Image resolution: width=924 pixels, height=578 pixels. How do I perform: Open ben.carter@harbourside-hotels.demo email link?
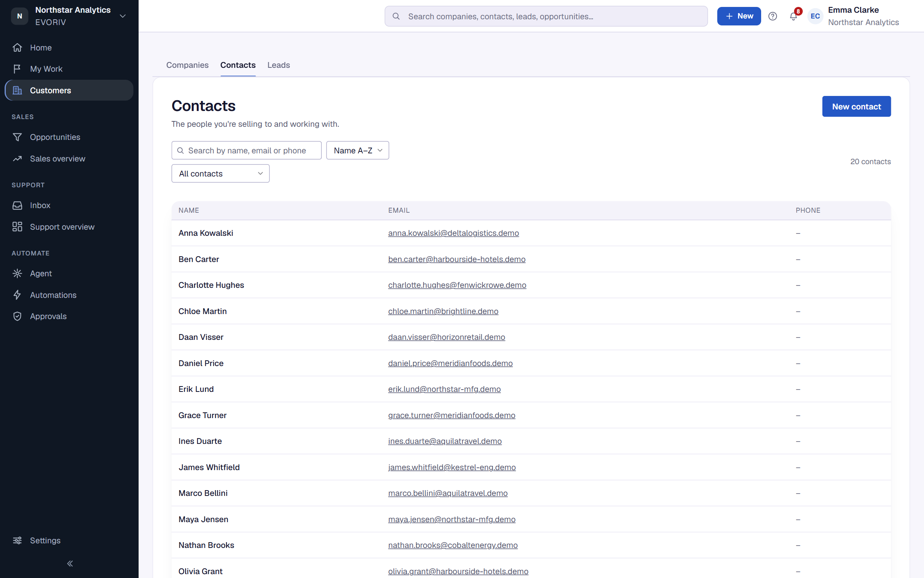pos(457,259)
